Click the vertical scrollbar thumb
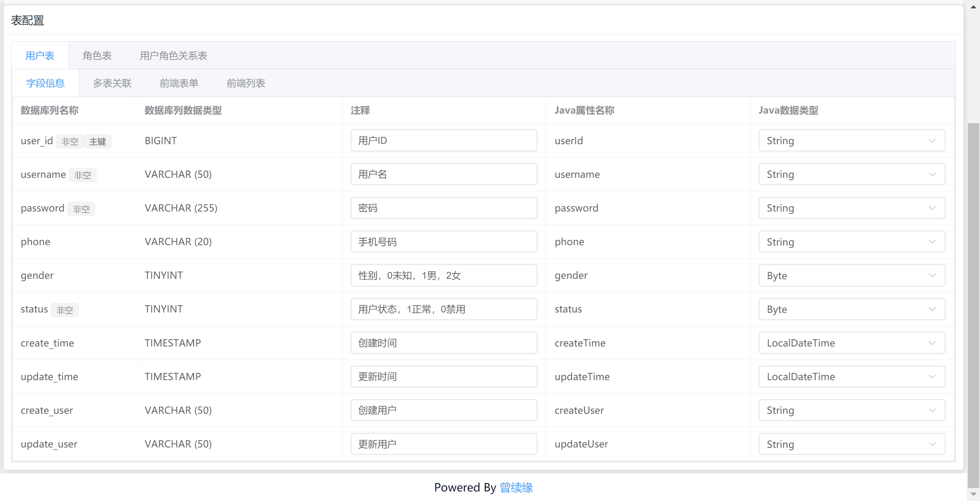This screenshot has width=980, height=501. tap(973, 306)
